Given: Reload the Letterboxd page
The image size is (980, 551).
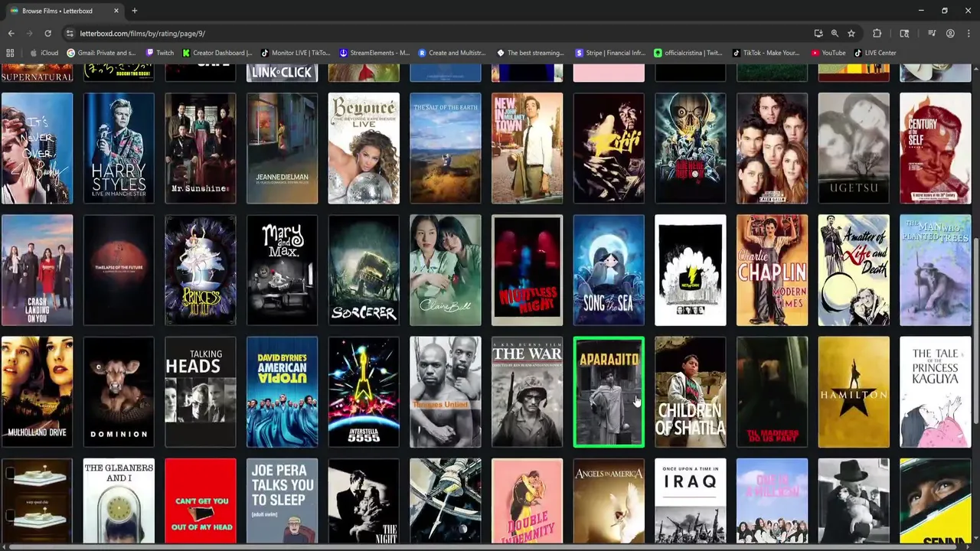Looking at the screenshot, I should click(47, 34).
